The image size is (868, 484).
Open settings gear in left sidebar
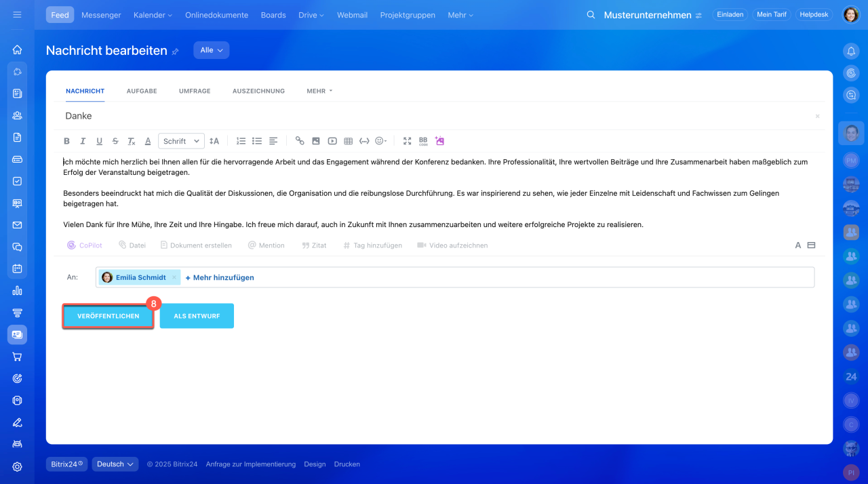pyautogui.click(x=18, y=466)
